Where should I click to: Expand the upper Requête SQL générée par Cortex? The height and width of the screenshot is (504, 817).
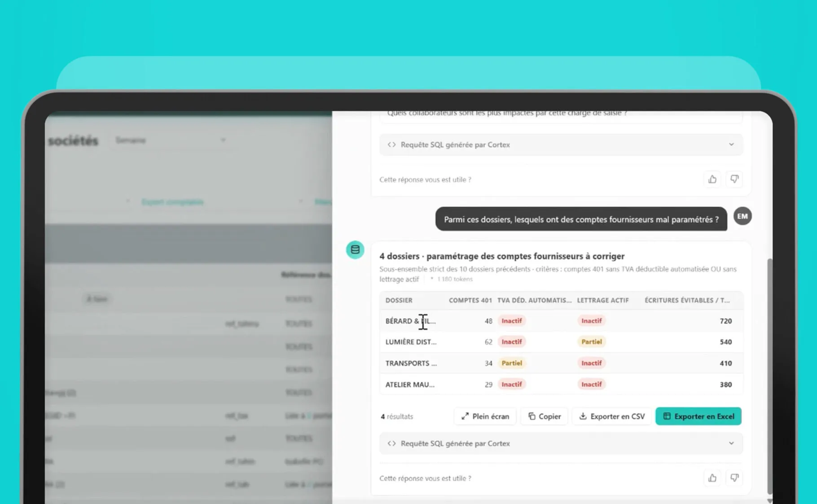click(x=561, y=145)
